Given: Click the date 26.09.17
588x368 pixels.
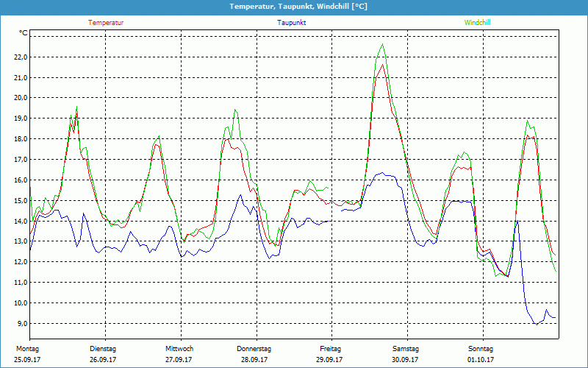Looking at the screenshot, I should (103, 360).
